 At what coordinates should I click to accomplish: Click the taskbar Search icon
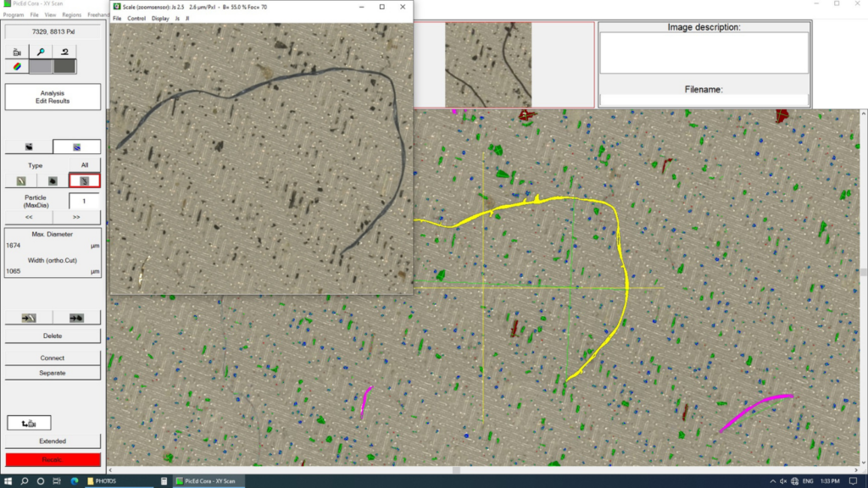point(25,481)
